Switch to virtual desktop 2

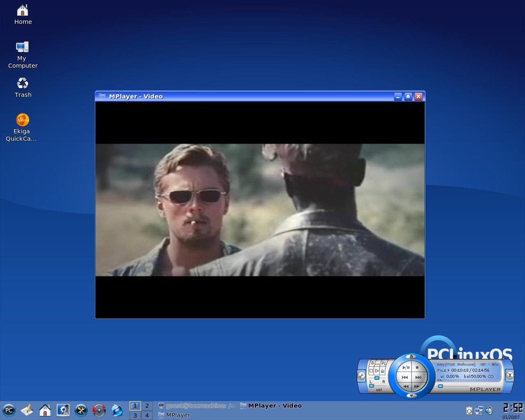pos(147,406)
